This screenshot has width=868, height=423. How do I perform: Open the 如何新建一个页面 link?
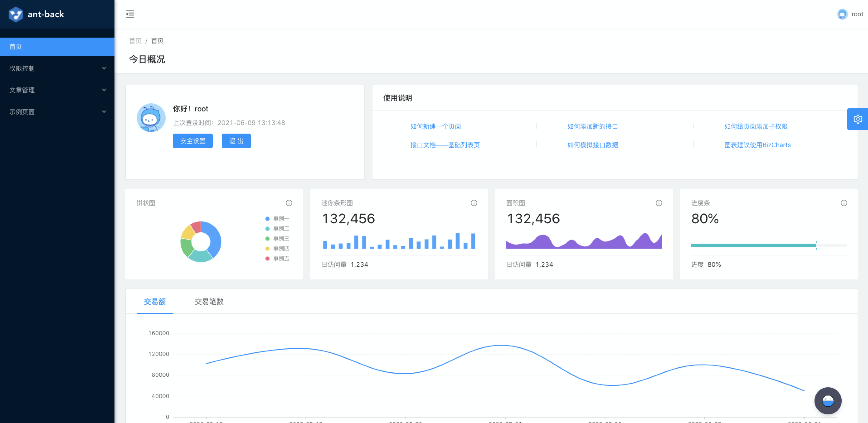pos(435,126)
